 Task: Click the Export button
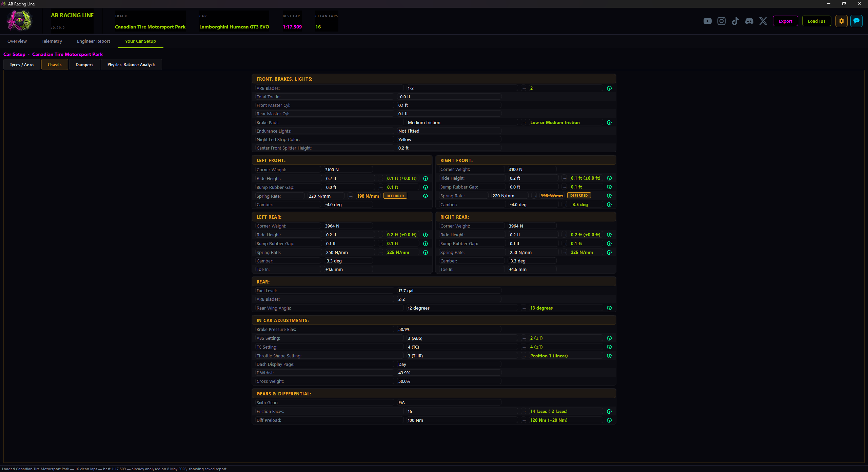785,21
